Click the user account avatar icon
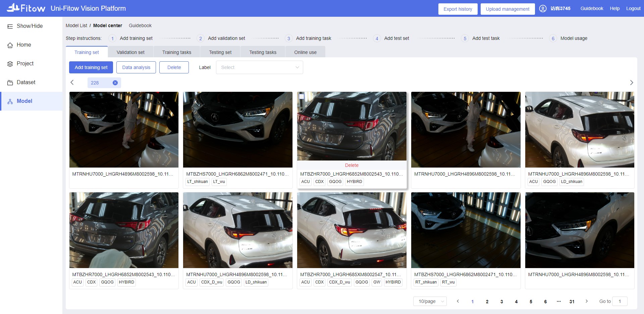 coord(543,8)
